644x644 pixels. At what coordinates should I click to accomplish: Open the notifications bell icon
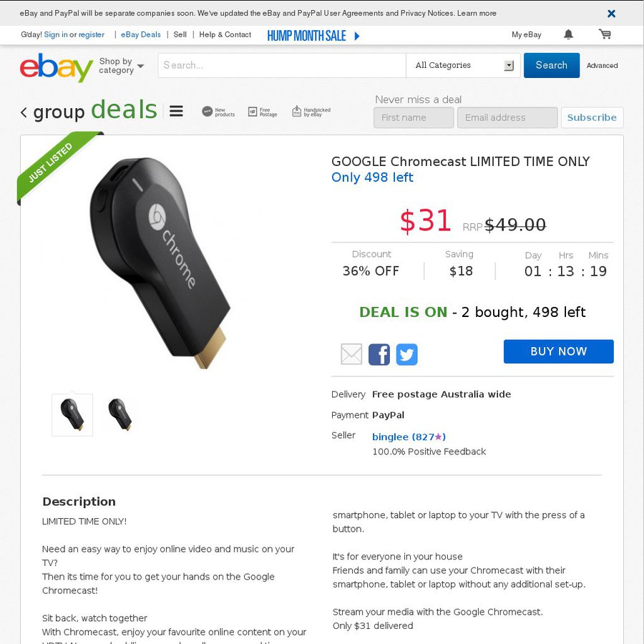[x=568, y=34]
